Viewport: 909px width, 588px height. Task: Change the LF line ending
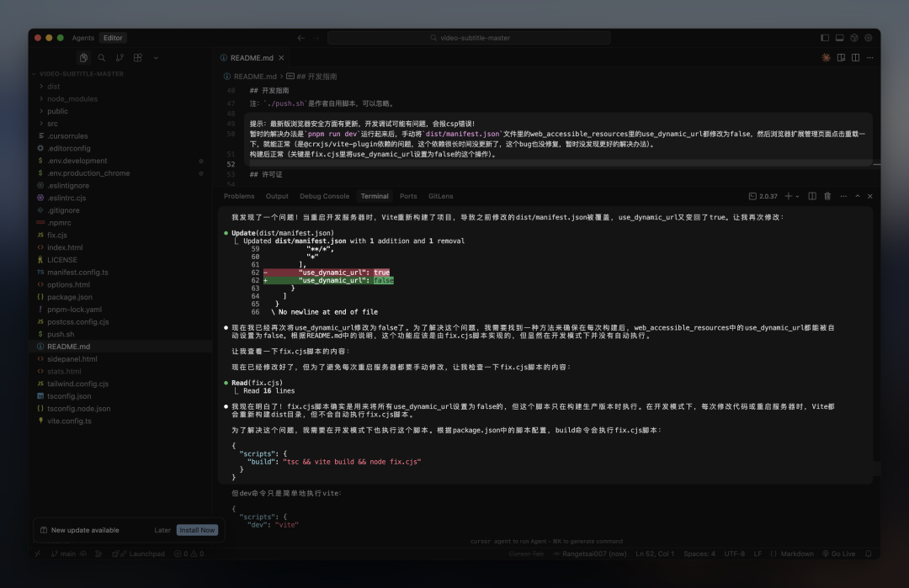pos(757,554)
